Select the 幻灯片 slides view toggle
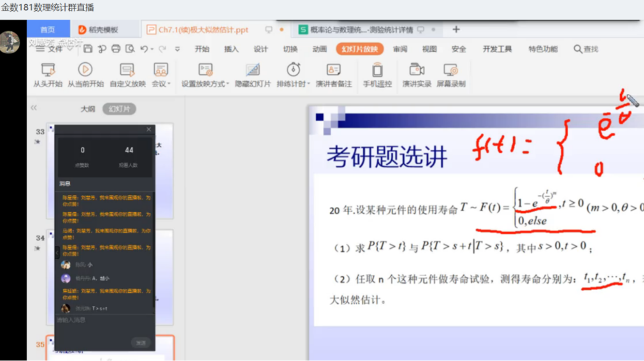This screenshot has width=644, height=361. pos(119,109)
